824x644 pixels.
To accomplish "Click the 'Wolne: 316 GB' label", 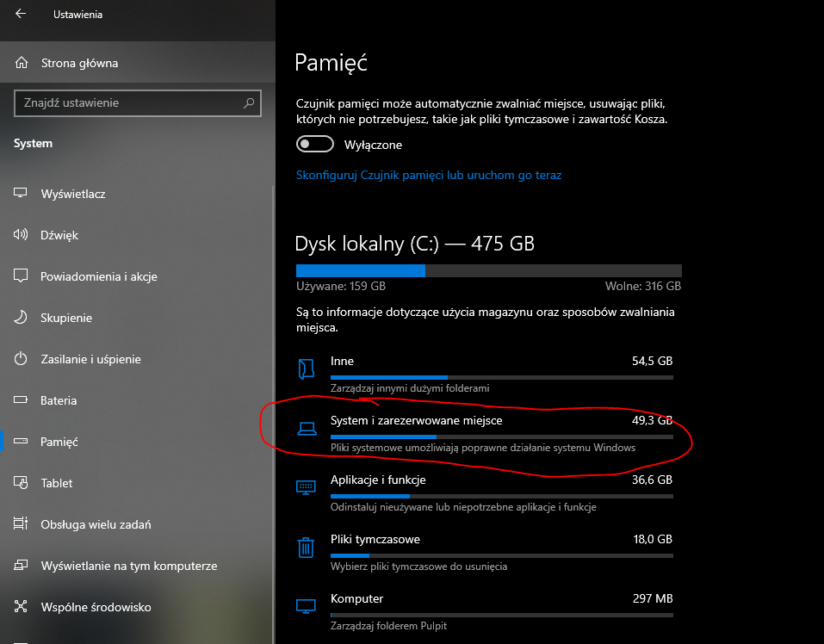I will pos(642,287).
